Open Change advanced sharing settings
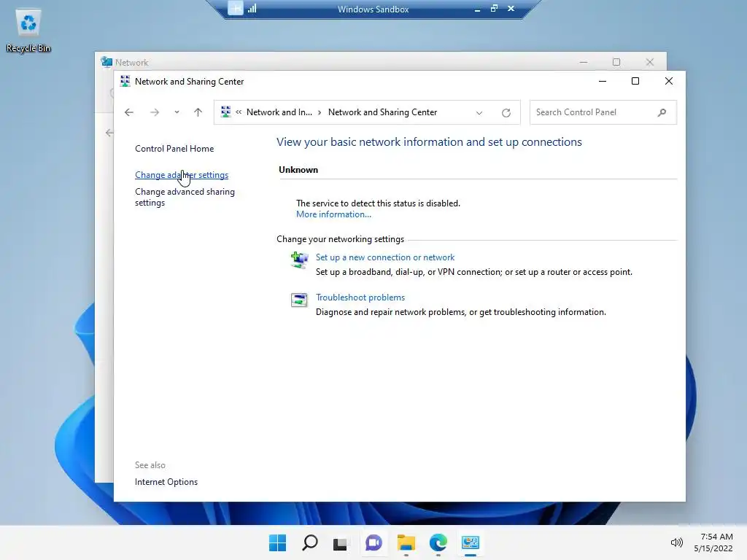This screenshot has width=747, height=560. (x=185, y=197)
